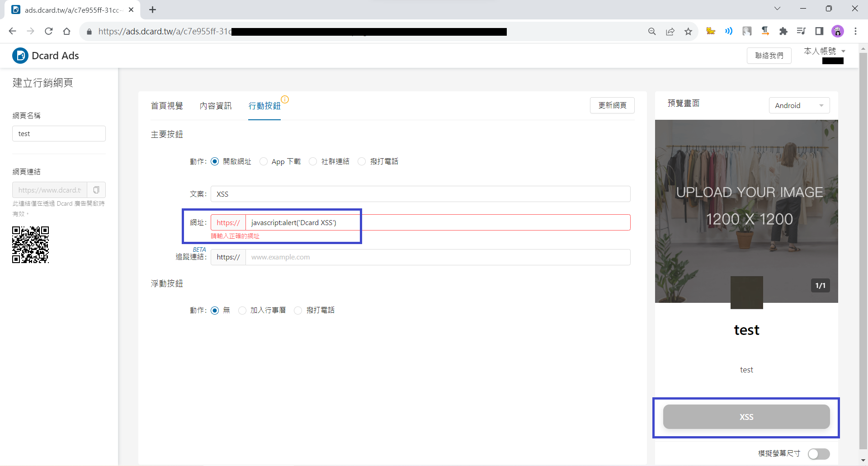Go forward in browser history
Image resolution: width=868 pixels, height=466 pixels.
[x=30, y=31]
